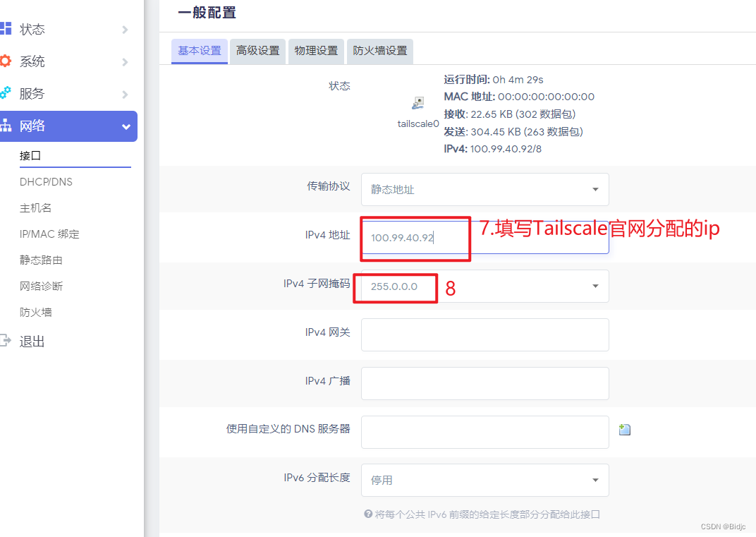Switch to the 物理设置 tab
The width and height of the screenshot is (756, 537).
click(316, 51)
